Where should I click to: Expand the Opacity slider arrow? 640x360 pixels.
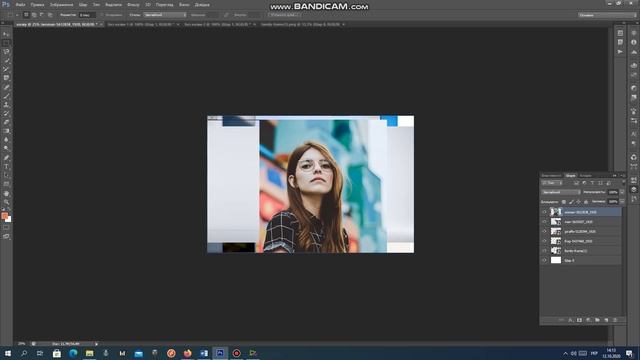622,192
